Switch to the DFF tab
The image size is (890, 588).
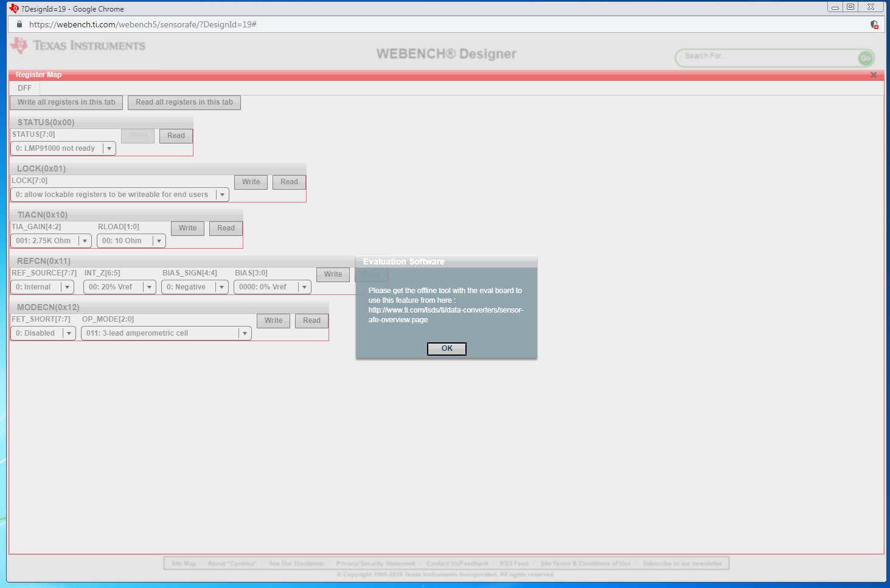24,88
